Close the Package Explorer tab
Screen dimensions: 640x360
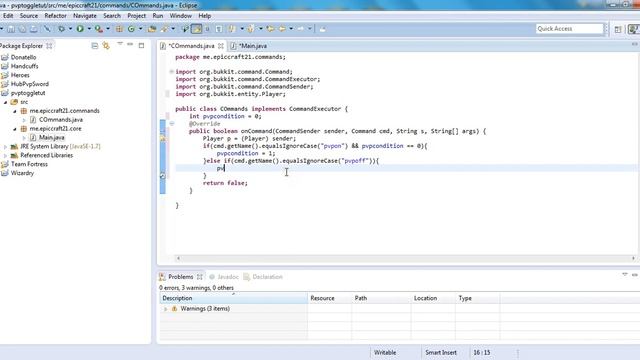(x=49, y=46)
